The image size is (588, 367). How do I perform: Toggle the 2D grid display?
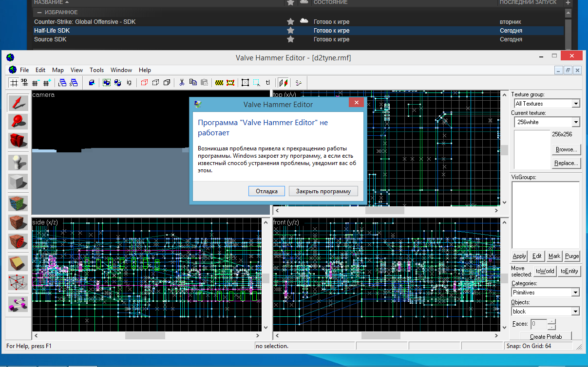[14, 82]
